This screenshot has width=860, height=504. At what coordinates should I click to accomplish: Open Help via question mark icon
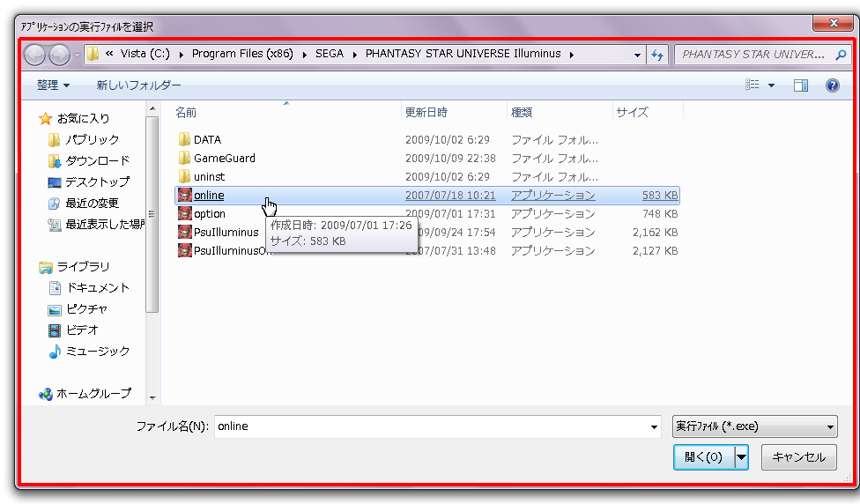pyautogui.click(x=832, y=85)
